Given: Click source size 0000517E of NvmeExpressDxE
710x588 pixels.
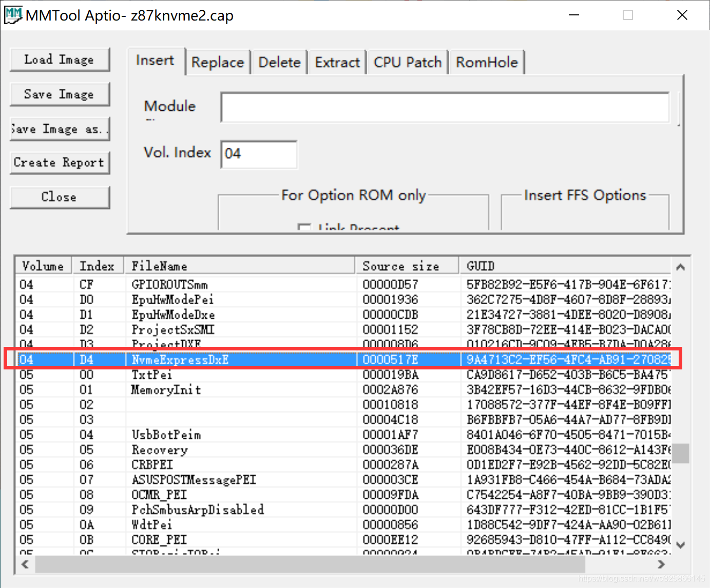Looking at the screenshot, I should click(390, 360).
